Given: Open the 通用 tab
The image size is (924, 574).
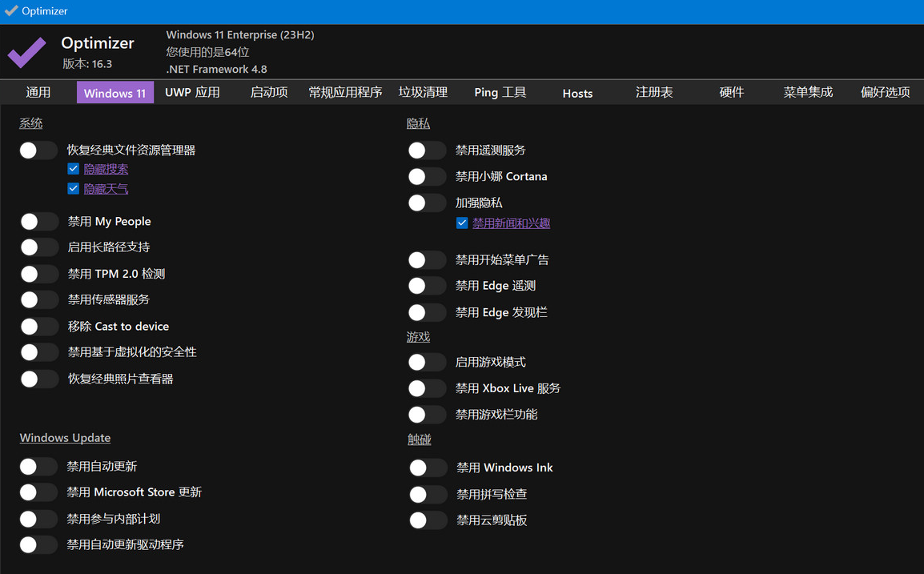Looking at the screenshot, I should pyautogui.click(x=38, y=93).
